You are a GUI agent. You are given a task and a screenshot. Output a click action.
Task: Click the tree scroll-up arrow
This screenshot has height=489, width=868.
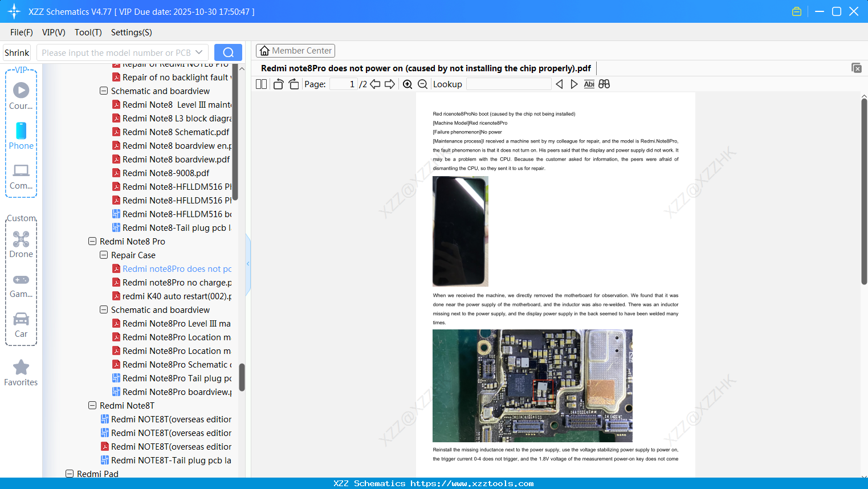pos(242,68)
